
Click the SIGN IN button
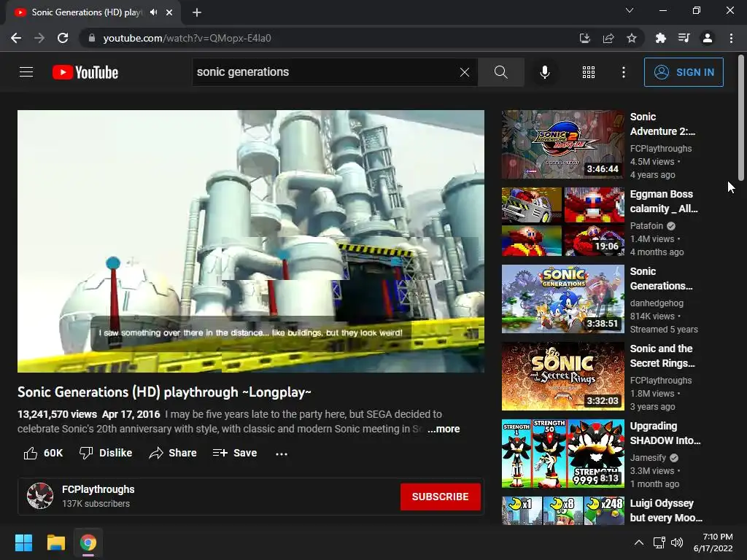pyautogui.click(x=684, y=72)
